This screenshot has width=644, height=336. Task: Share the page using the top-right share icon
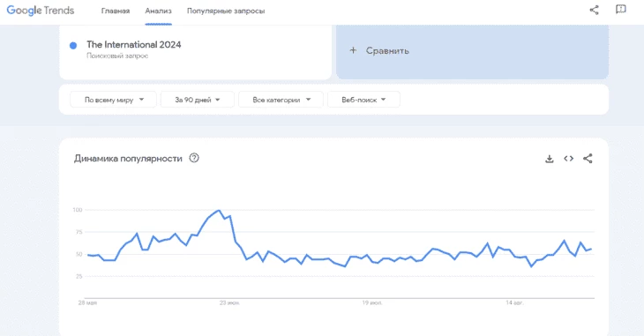point(594,10)
